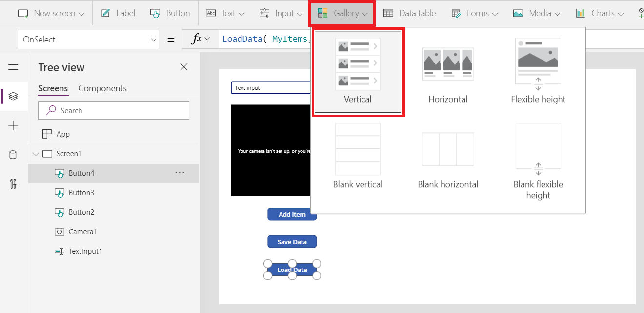Open the Data sources cylinder icon
This screenshot has width=644, height=313.
click(x=13, y=155)
